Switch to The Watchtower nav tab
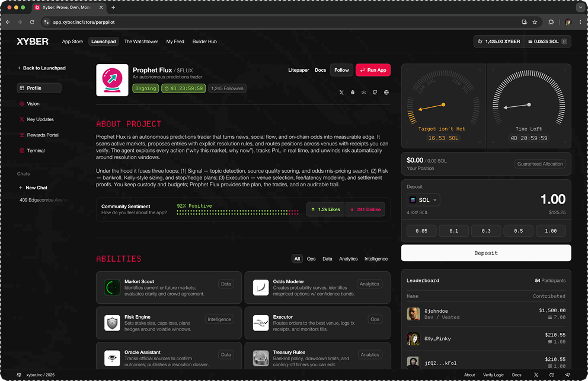Image resolution: width=588 pixels, height=381 pixels. pyautogui.click(x=141, y=42)
